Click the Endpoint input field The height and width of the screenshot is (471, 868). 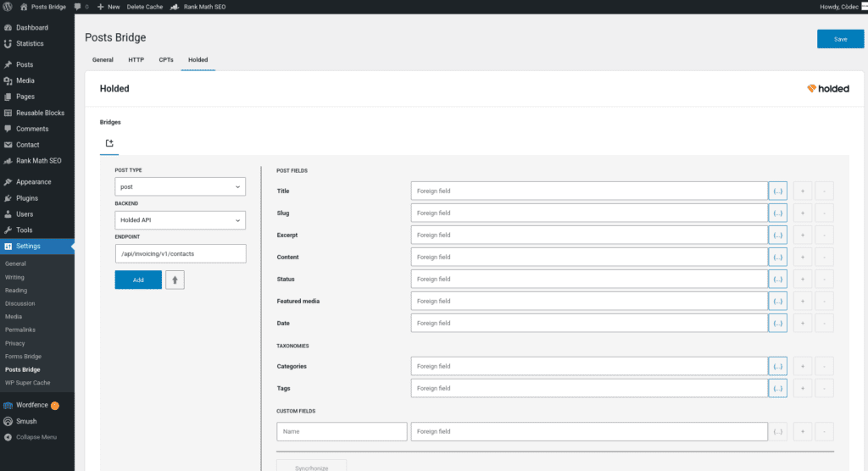180,253
